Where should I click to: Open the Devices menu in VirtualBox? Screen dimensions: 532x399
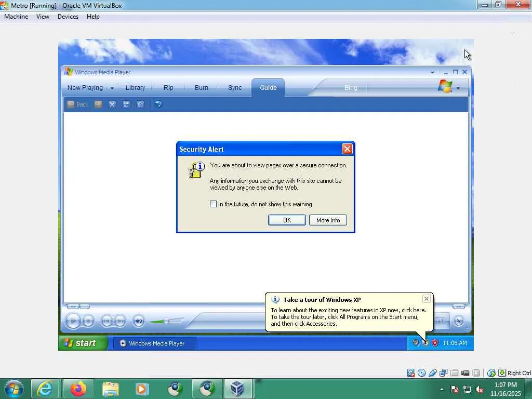(68, 17)
